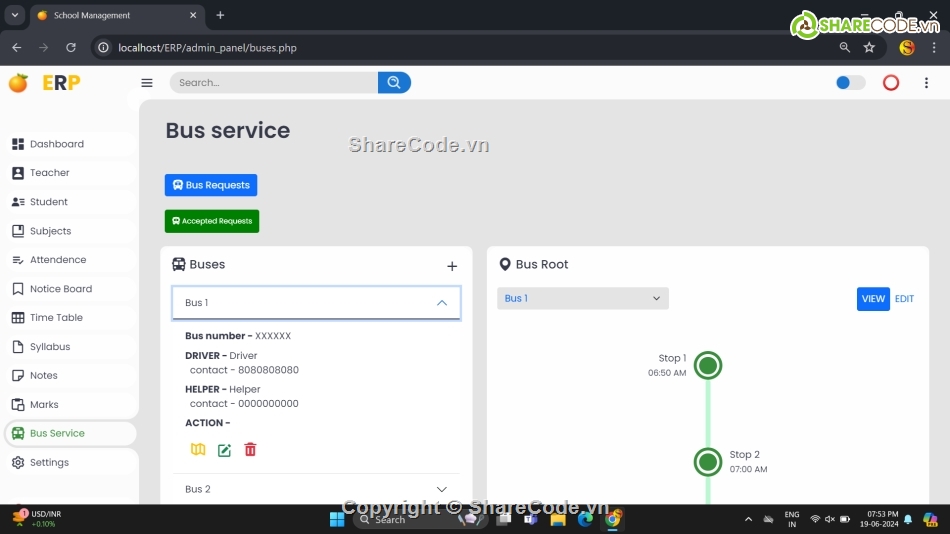Open Notice Board from the sidebar

(x=60, y=289)
